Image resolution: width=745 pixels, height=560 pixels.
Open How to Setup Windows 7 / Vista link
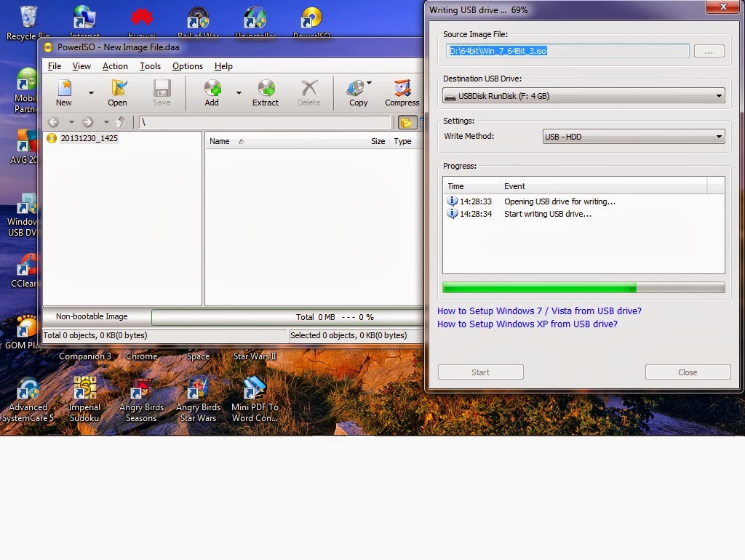539,311
